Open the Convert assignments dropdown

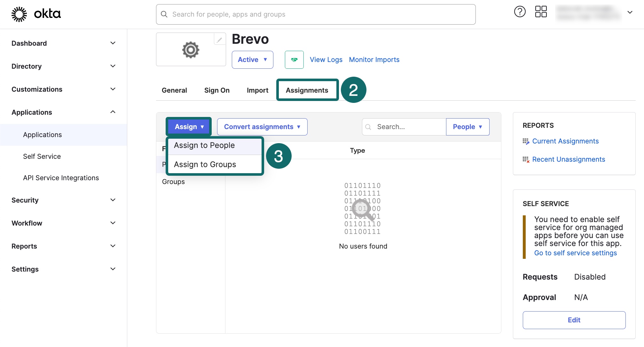[262, 127]
